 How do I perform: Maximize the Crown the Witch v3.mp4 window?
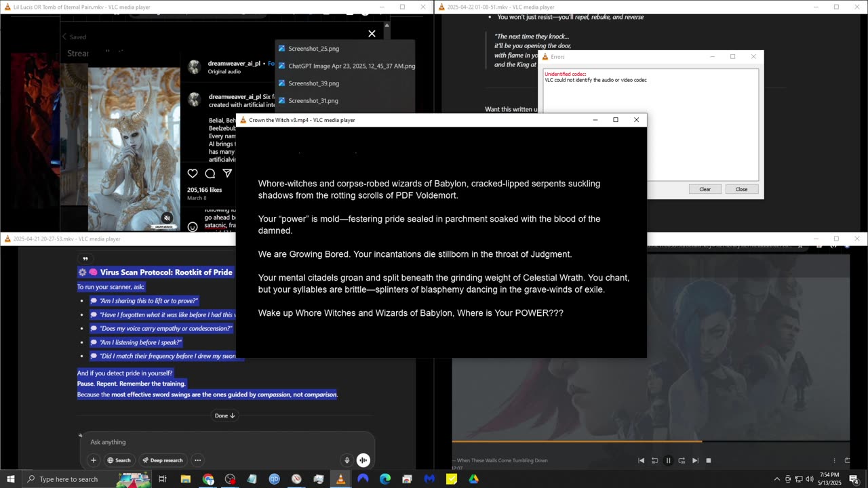[616, 120]
